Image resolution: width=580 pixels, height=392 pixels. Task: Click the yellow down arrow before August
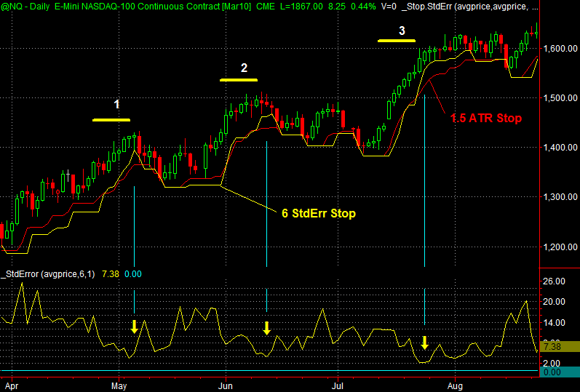[x=424, y=342]
